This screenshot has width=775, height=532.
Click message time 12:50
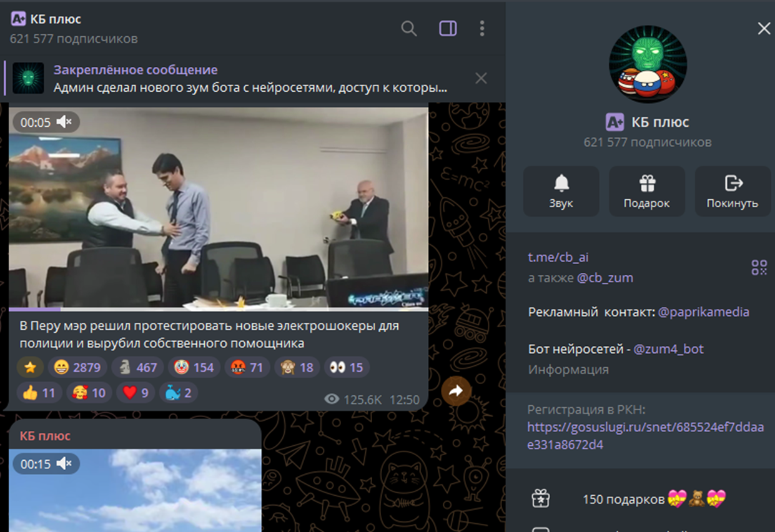click(405, 400)
